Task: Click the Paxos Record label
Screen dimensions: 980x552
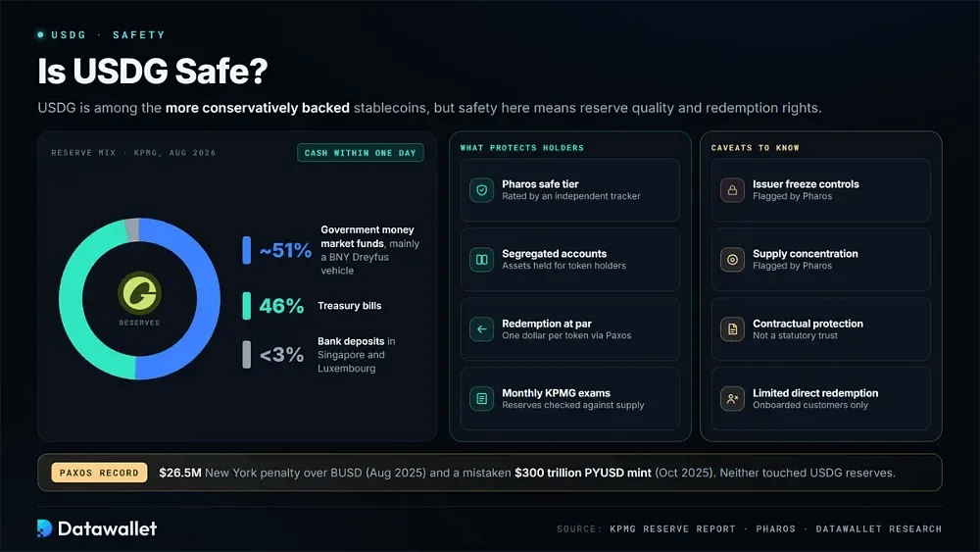Action: (x=99, y=473)
